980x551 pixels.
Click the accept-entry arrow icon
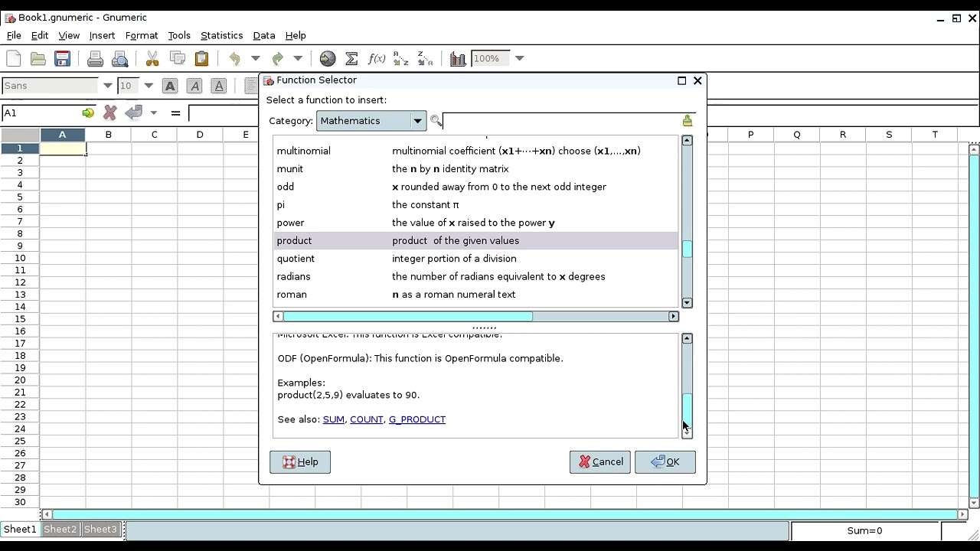coord(134,113)
